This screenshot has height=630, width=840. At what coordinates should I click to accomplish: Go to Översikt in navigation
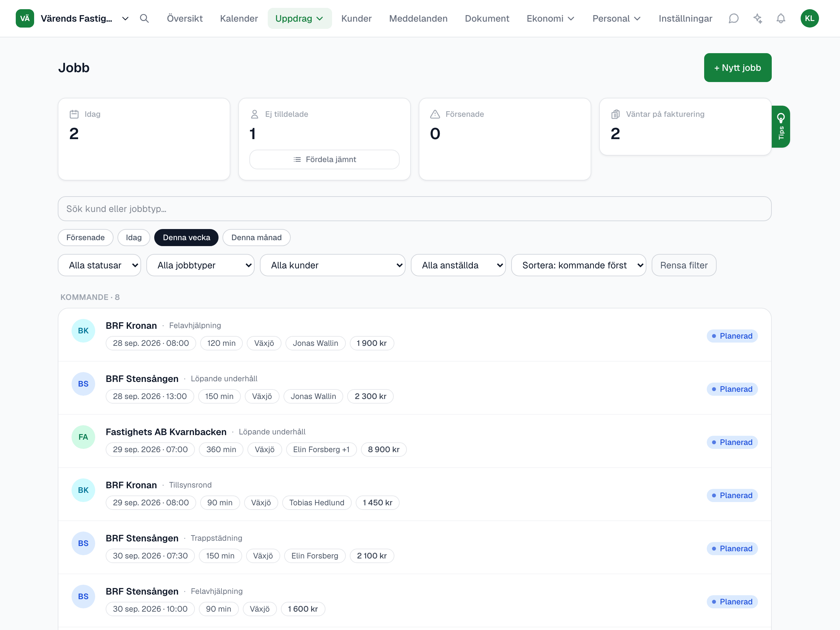coord(184,18)
